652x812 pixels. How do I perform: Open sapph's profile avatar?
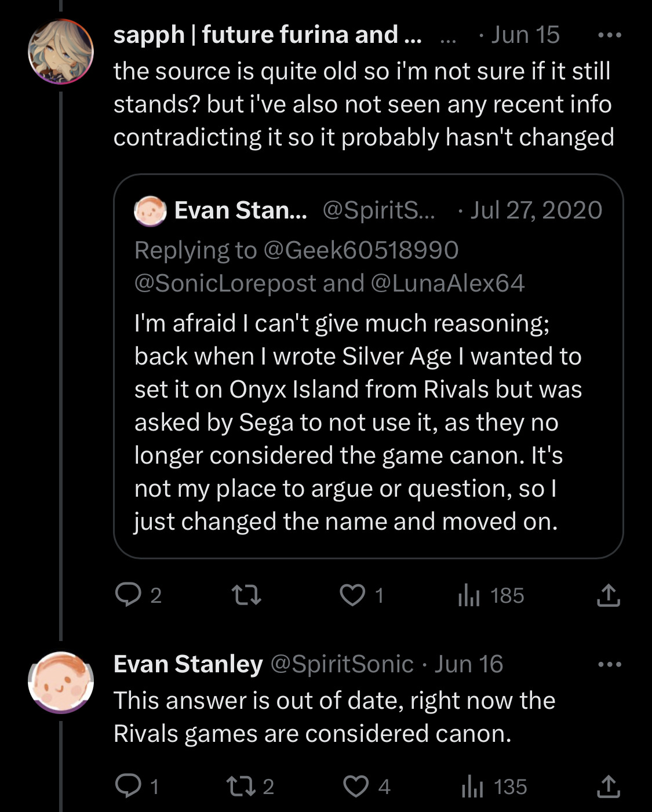61,52
